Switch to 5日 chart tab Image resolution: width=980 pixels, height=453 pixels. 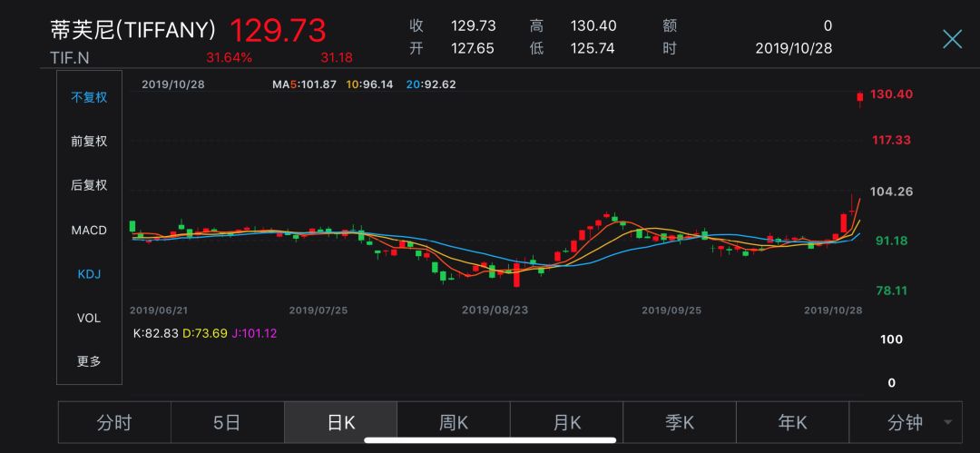(228, 423)
